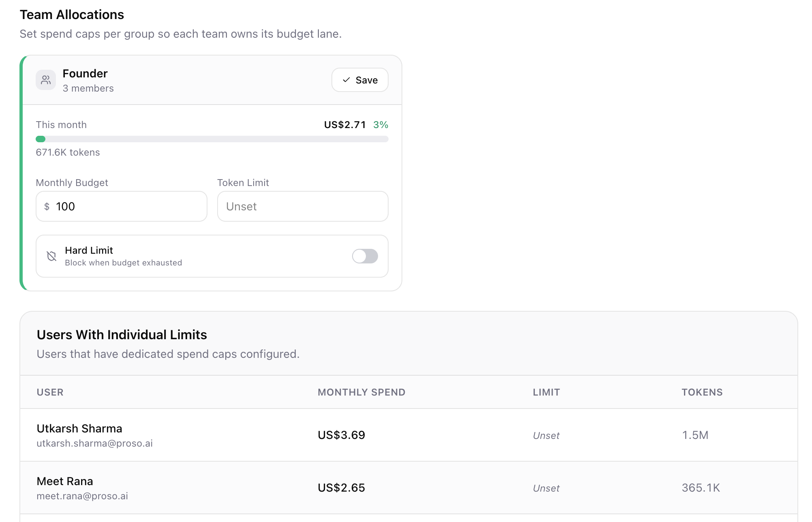Click the Unset limit for Meet Rana

546,488
